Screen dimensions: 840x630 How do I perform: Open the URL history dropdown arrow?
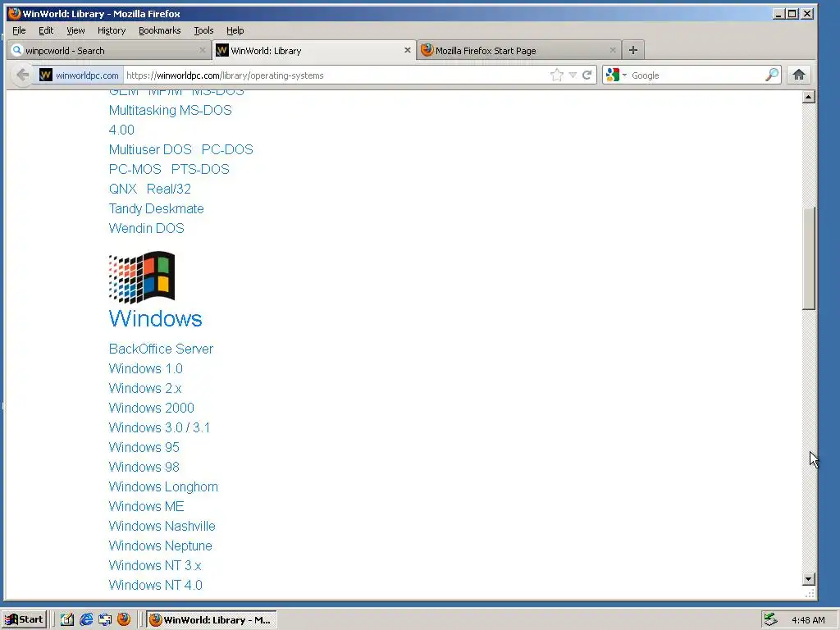573,75
